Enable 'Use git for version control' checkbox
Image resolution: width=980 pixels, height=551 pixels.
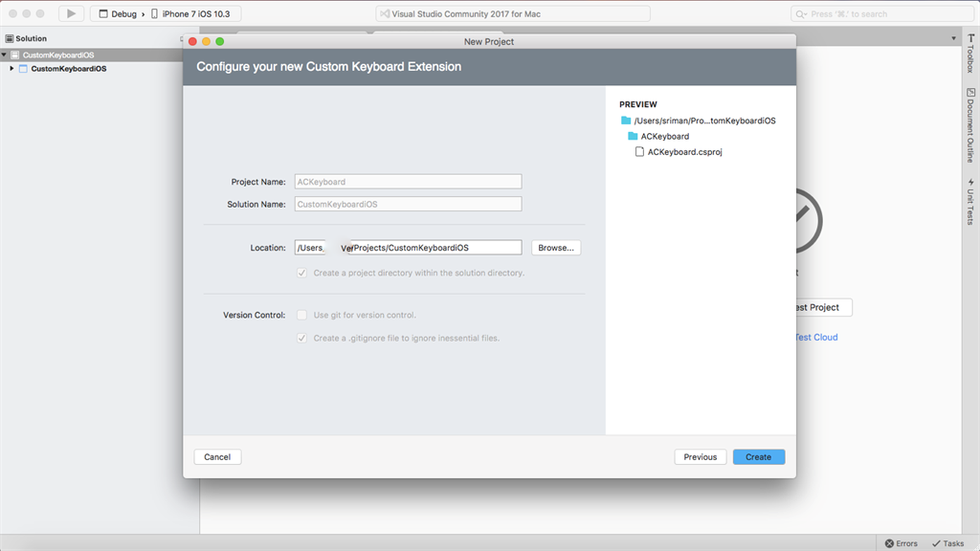tap(302, 315)
